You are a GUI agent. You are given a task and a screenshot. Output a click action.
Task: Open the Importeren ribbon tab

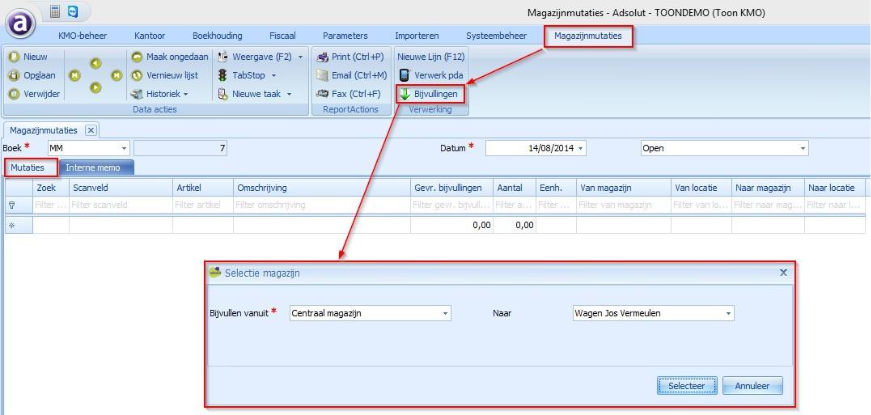click(417, 36)
